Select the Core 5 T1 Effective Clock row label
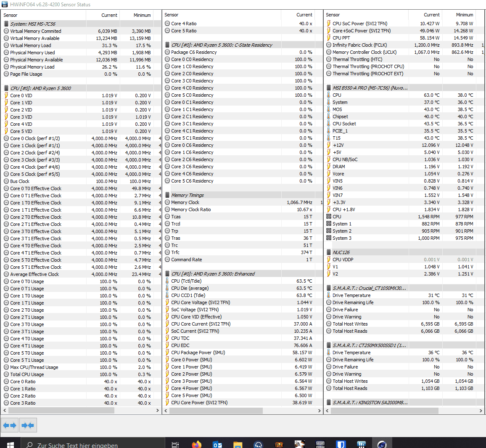Screen dimensions: 486x448 point(36,267)
